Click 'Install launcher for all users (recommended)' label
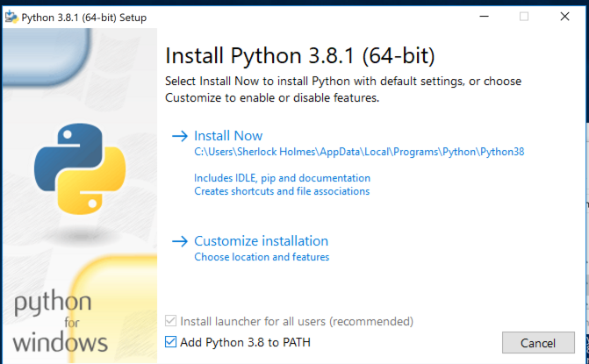This screenshot has height=364, width=589. pos(296,322)
